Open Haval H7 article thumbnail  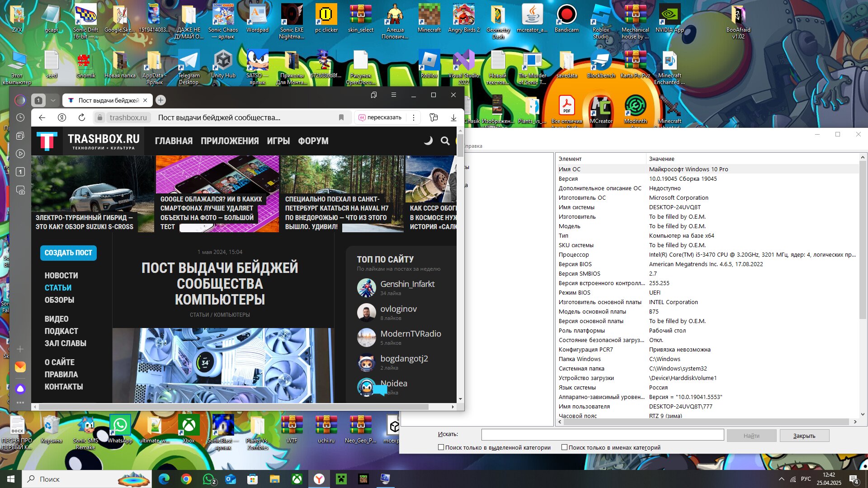coord(342,194)
